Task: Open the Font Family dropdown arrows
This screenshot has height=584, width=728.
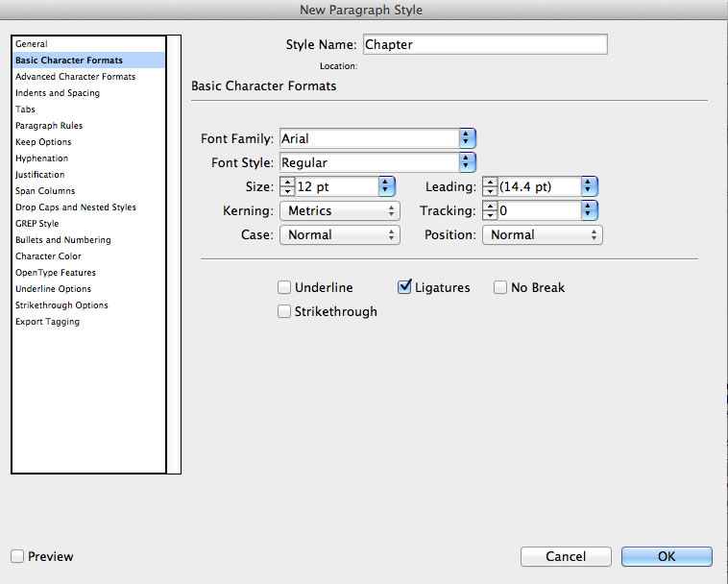Action: (467, 138)
